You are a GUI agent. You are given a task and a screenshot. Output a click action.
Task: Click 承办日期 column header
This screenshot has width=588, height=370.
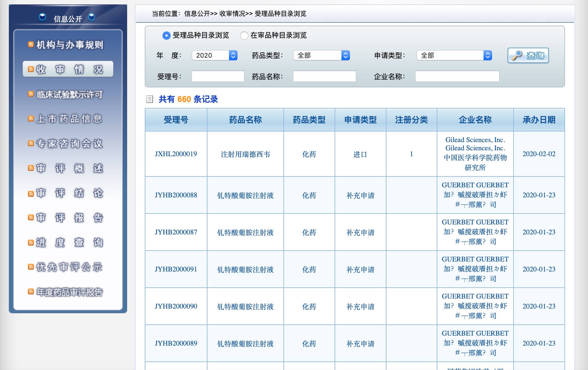pyautogui.click(x=539, y=120)
